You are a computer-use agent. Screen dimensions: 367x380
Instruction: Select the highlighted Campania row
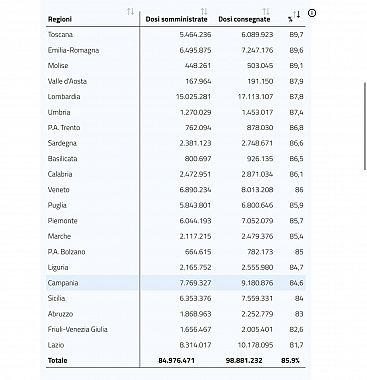pyautogui.click(x=176, y=283)
